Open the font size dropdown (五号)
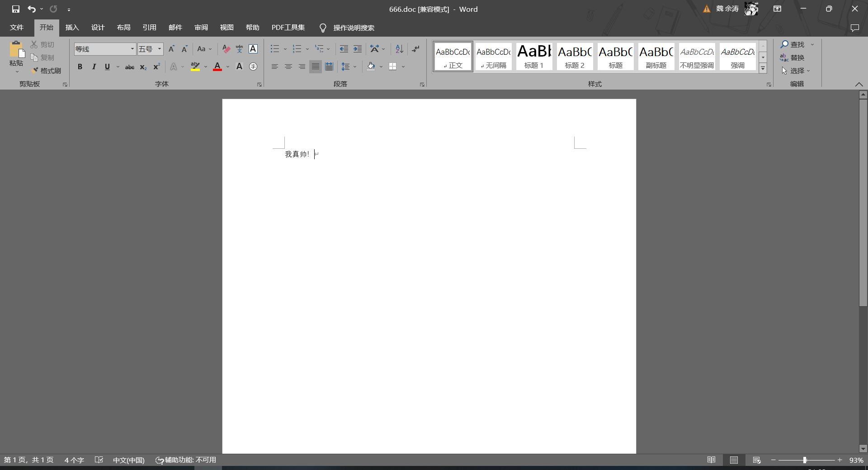The width and height of the screenshot is (868, 470). point(159,49)
